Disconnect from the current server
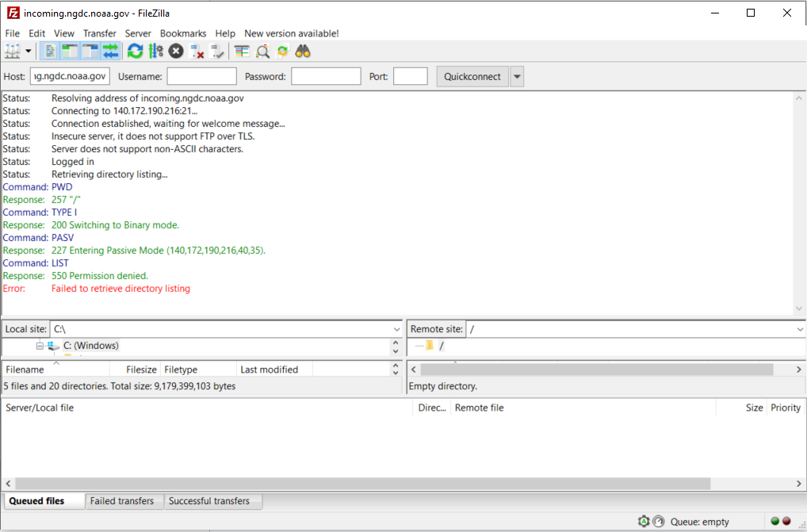The width and height of the screenshot is (807, 532). (197, 52)
